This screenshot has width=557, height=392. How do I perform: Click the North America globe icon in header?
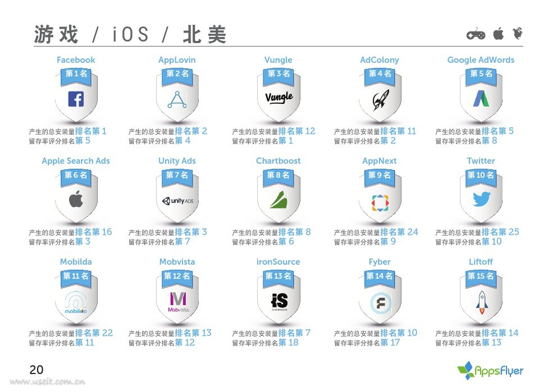tap(518, 33)
